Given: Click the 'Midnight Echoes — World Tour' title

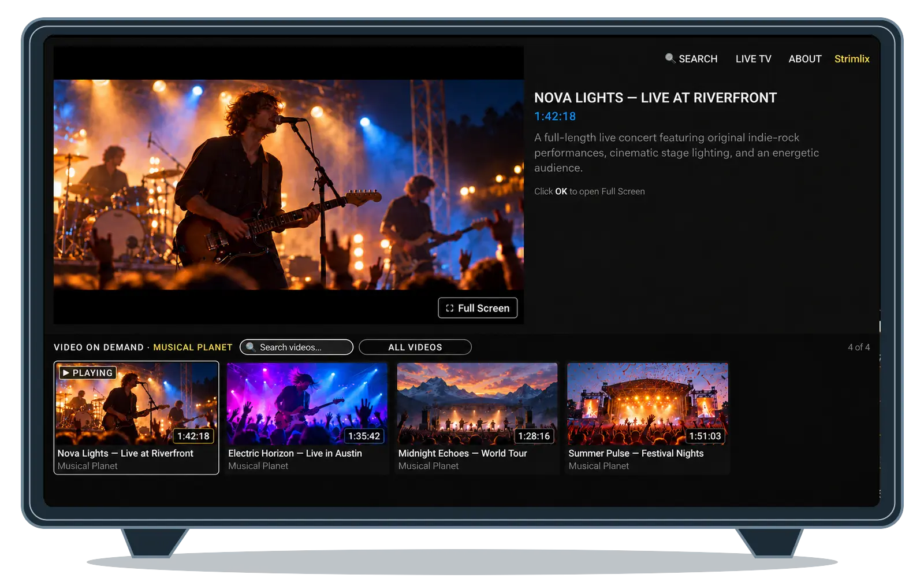Looking at the screenshot, I should [x=463, y=454].
